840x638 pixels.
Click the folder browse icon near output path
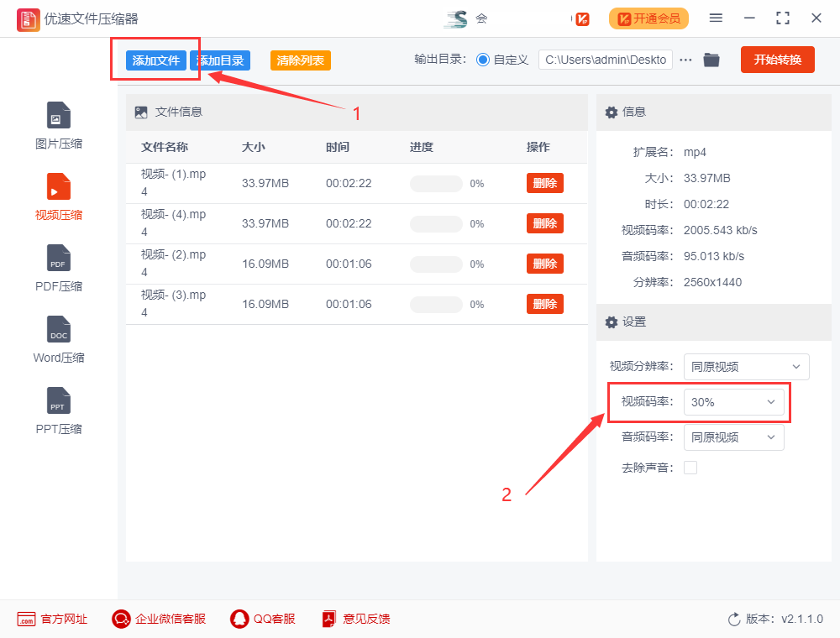coord(711,60)
